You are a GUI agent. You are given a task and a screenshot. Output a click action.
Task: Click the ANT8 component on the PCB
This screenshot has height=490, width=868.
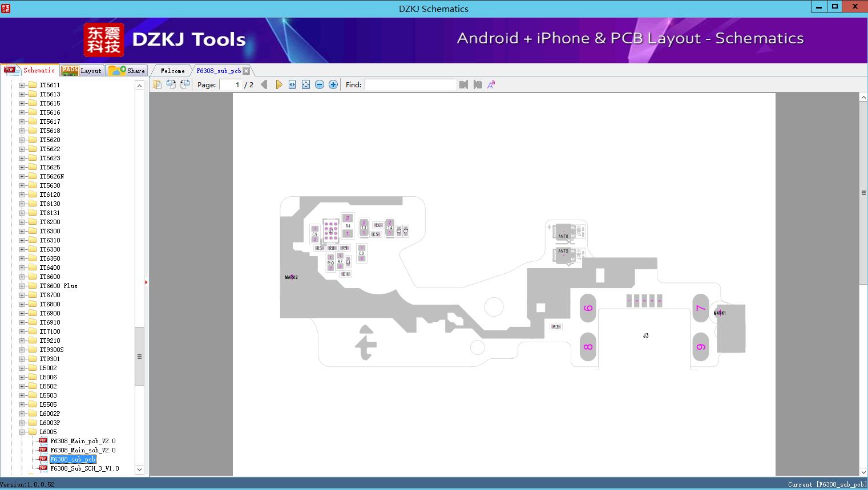564,233
